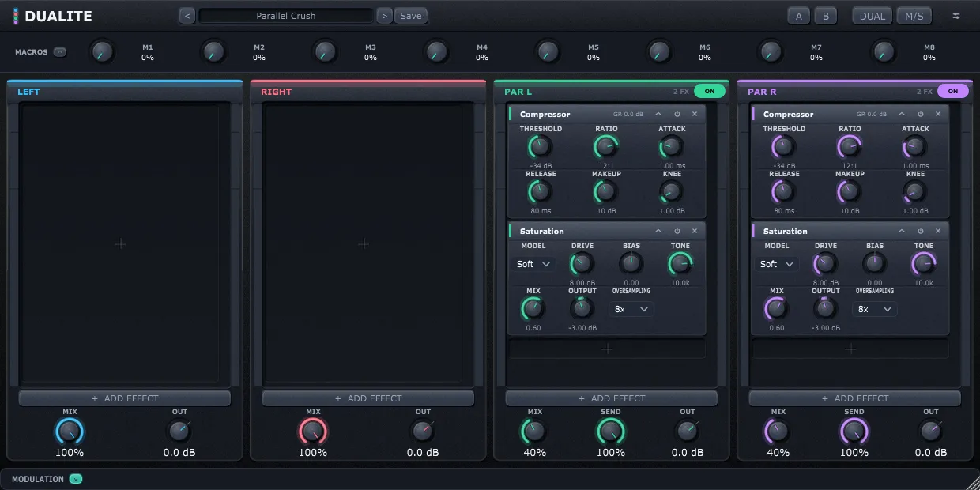Bypass the PAR L Saturation power icon

tap(677, 232)
